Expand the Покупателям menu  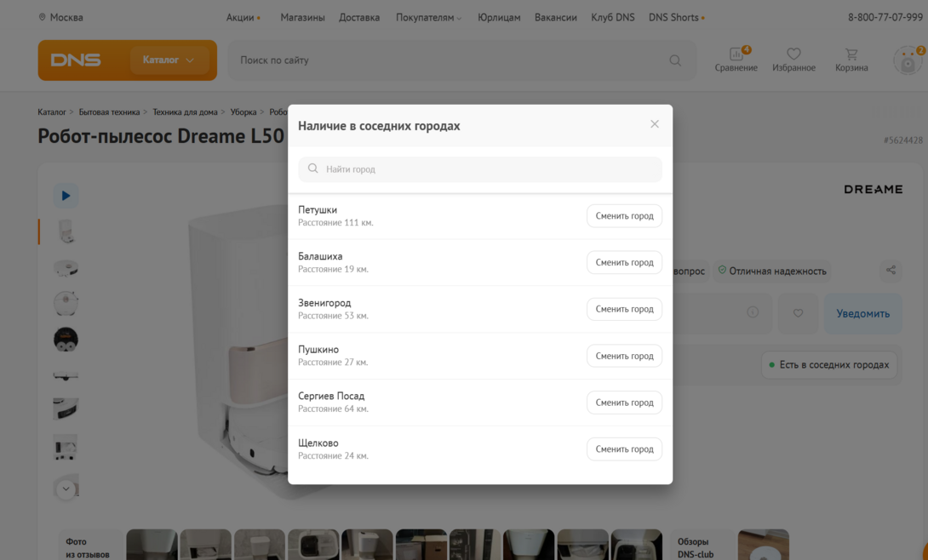(x=428, y=17)
